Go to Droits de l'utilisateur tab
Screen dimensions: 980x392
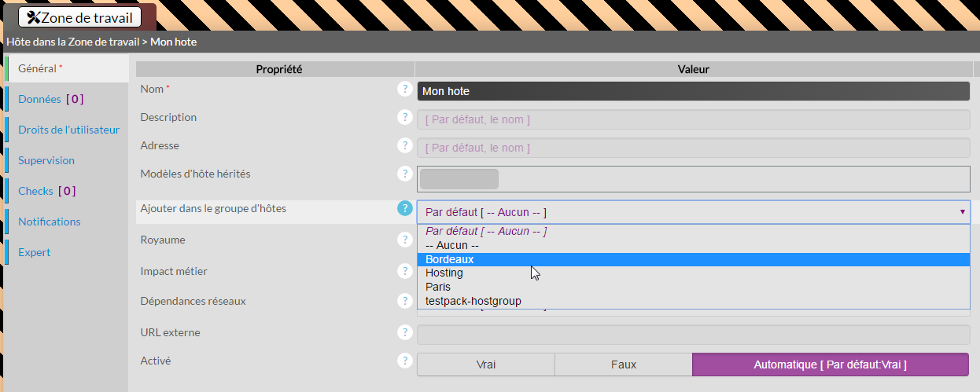(x=68, y=130)
